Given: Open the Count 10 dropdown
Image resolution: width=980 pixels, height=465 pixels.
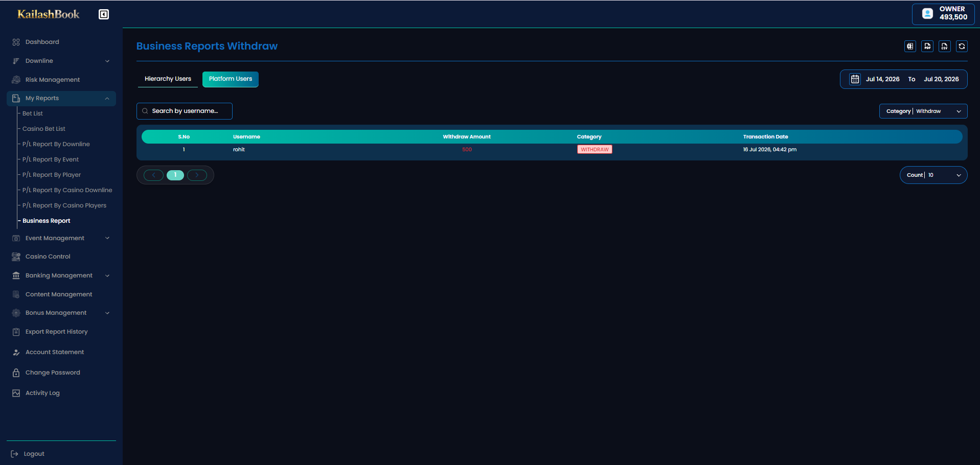Looking at the screenshot, I should pyautogui.click(x=933, y=175).
